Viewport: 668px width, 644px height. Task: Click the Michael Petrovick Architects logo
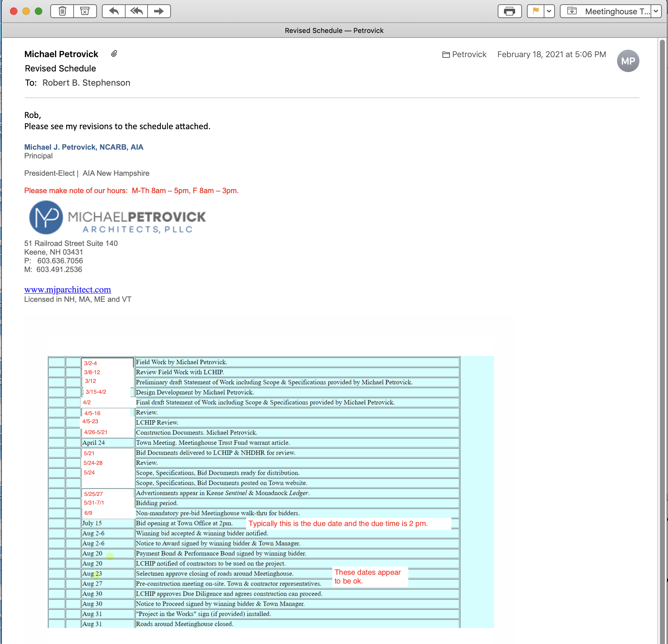click(x=117, y=217)
